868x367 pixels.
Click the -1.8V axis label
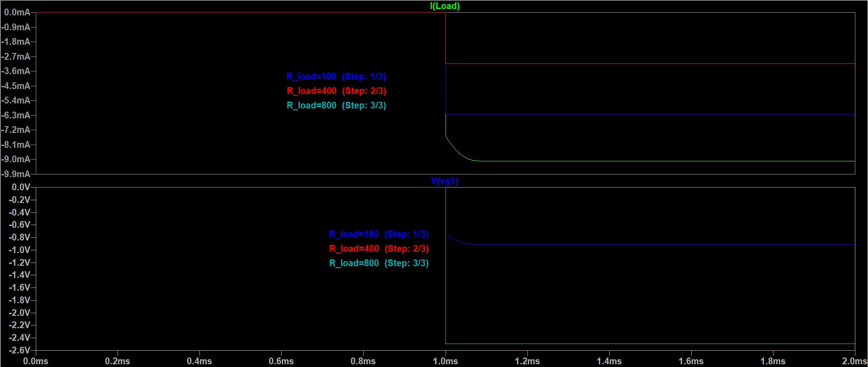click(x=19, y=300)
